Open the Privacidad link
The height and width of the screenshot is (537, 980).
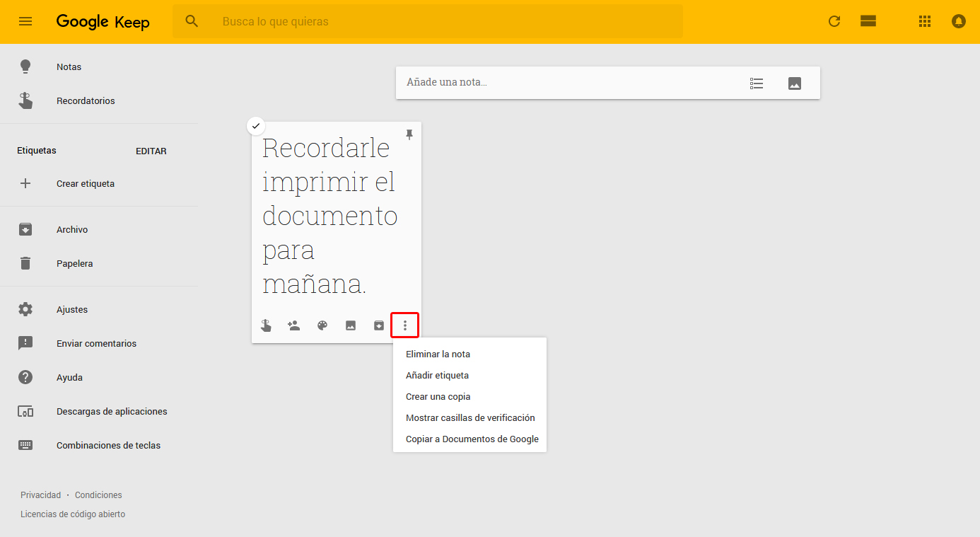click(x=40, y=495)
